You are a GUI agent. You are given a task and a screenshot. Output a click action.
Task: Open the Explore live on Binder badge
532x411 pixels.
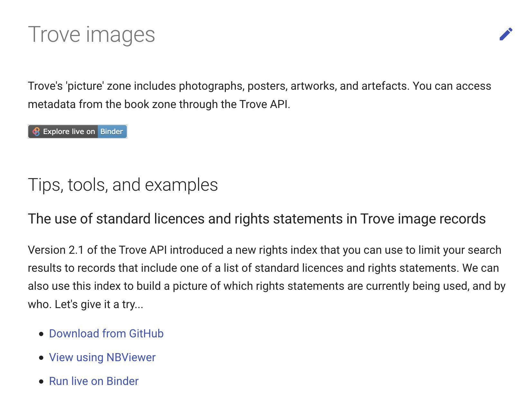(78, 132)
